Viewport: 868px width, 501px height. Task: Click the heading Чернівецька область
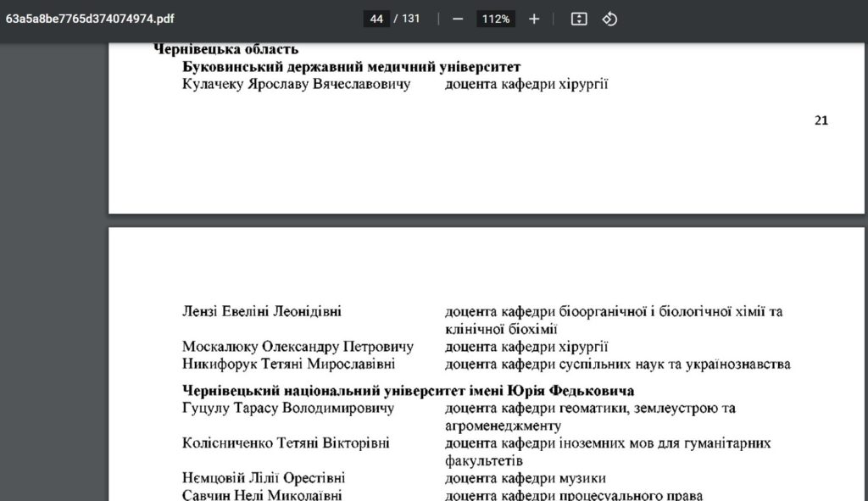tap(225, 48)
